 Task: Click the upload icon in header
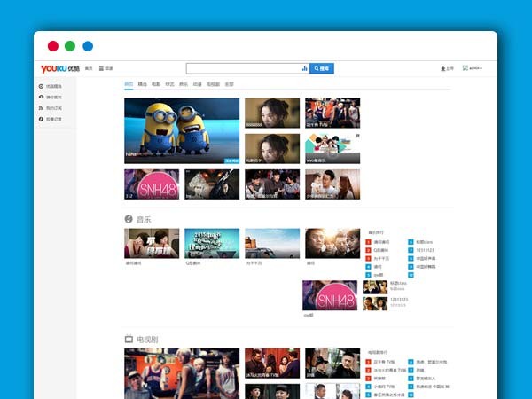[x=443, y=68]
